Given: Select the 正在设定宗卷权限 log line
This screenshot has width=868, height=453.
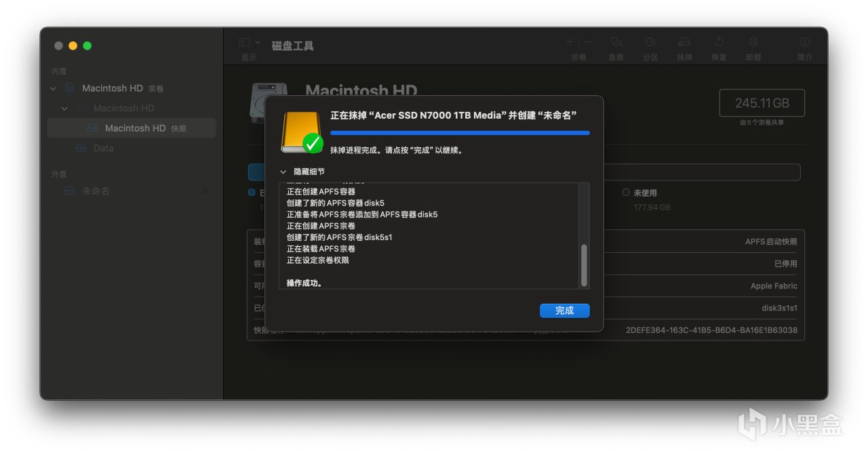Looking at the screenshot, I should point(318,260).
